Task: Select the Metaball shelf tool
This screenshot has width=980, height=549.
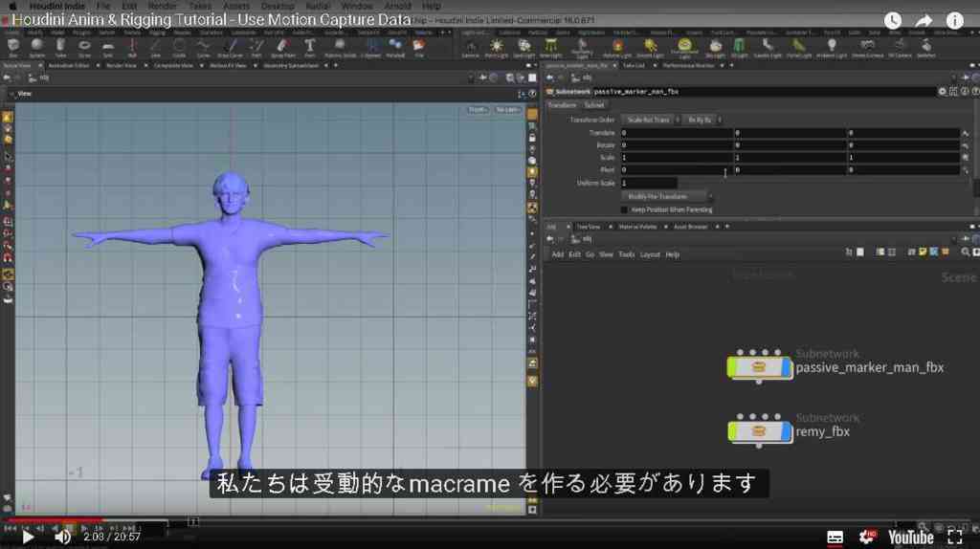Action: tap(395, 48)
